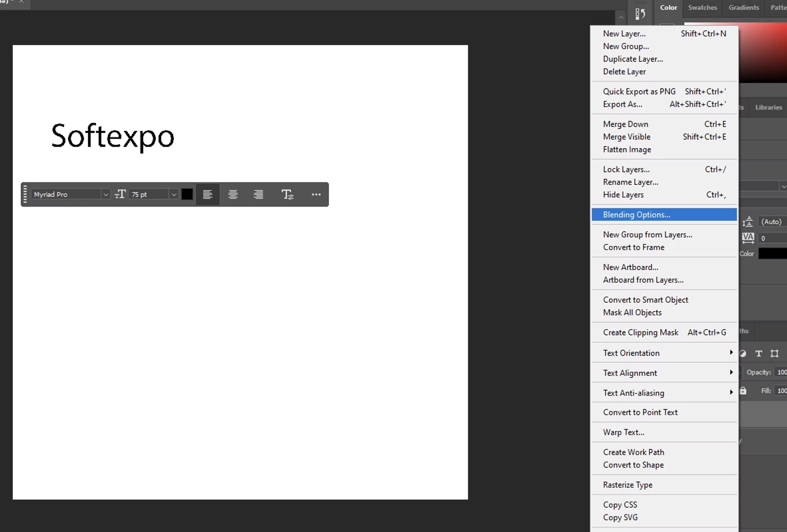
Task: Toggle the layer lock icon
Action: (743, 391)
